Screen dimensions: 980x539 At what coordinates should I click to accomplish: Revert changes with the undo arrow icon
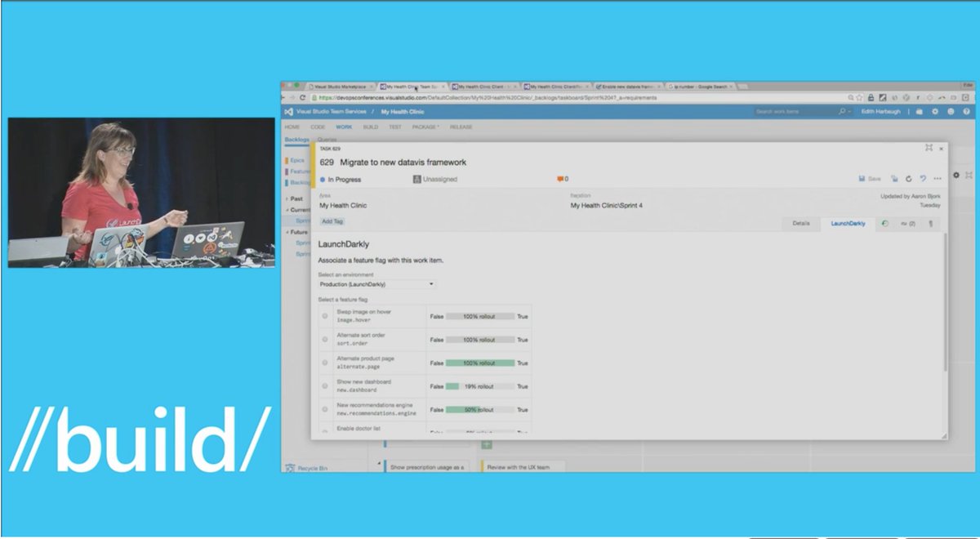tap(923, 178)
